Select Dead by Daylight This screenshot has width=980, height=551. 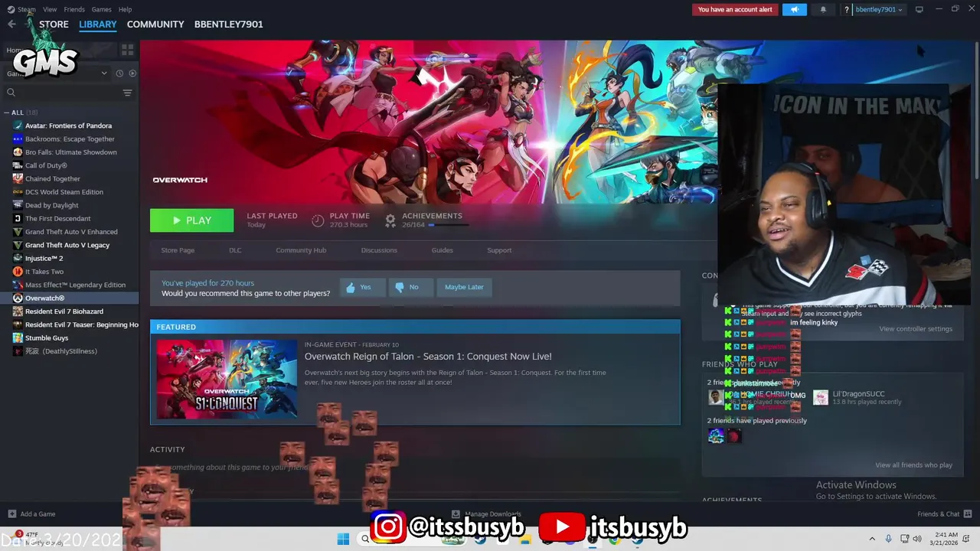tap(52, 205)
